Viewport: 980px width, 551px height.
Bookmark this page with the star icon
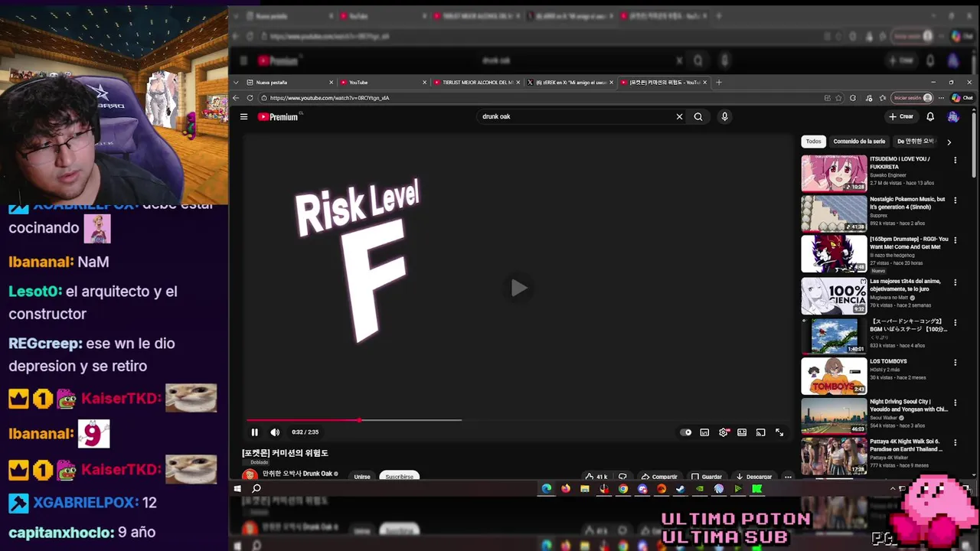[840, 98]
